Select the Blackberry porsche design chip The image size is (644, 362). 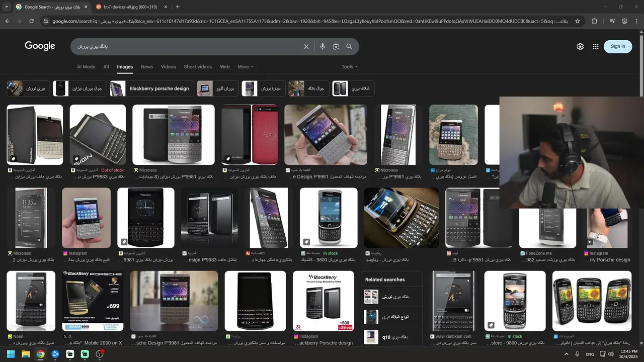(151, 88)
